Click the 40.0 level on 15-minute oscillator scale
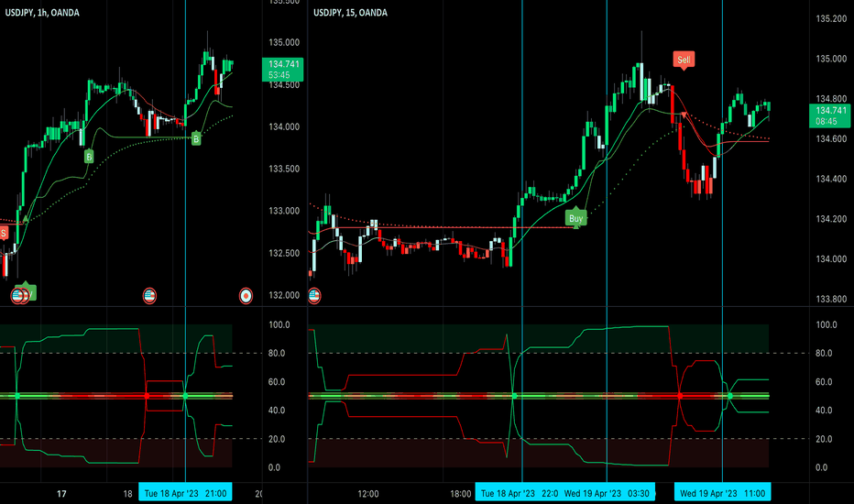This screenshot has width=854, height=504. pos(824,411)
